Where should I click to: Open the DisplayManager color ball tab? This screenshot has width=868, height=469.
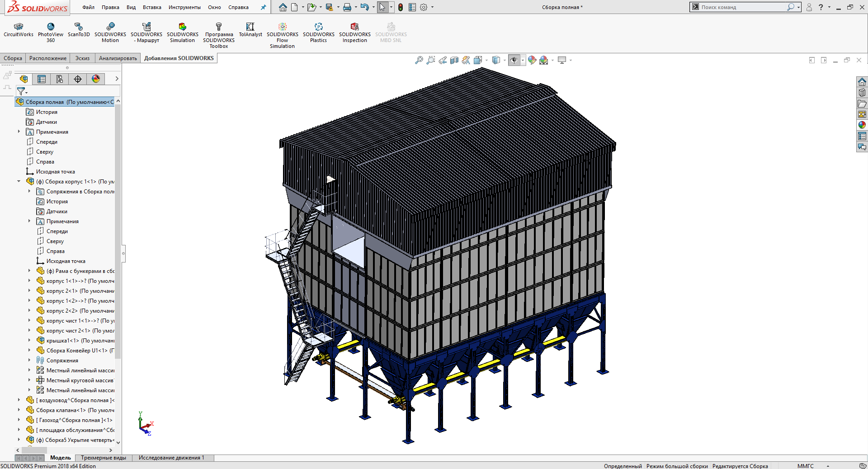point(96,79)
